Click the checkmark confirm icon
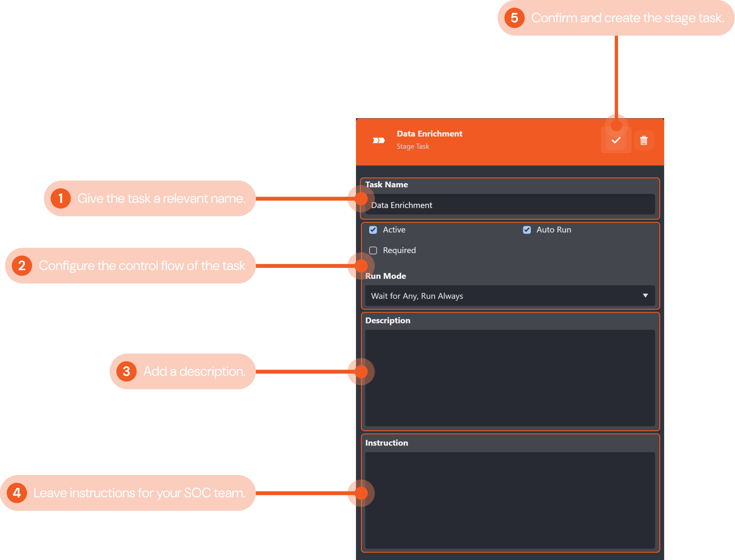735x560 pixels. [616, 140]
